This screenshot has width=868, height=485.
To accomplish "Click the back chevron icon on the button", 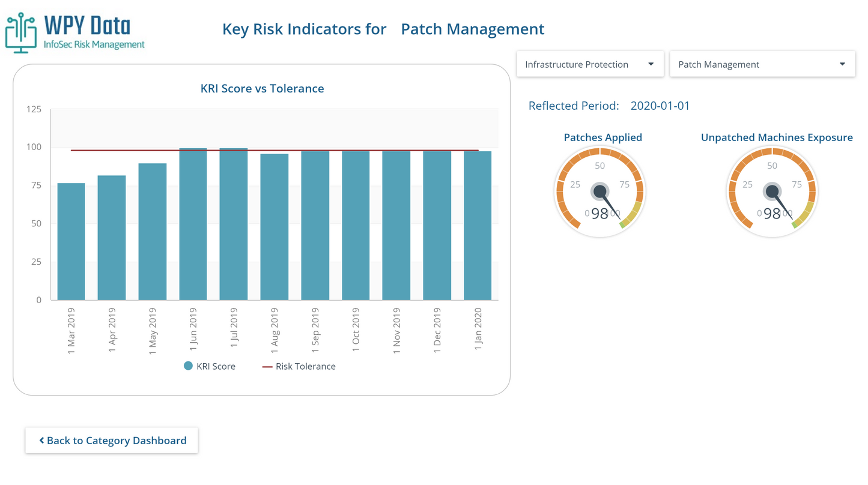I will pyautogui.click(x=41, y=441).
